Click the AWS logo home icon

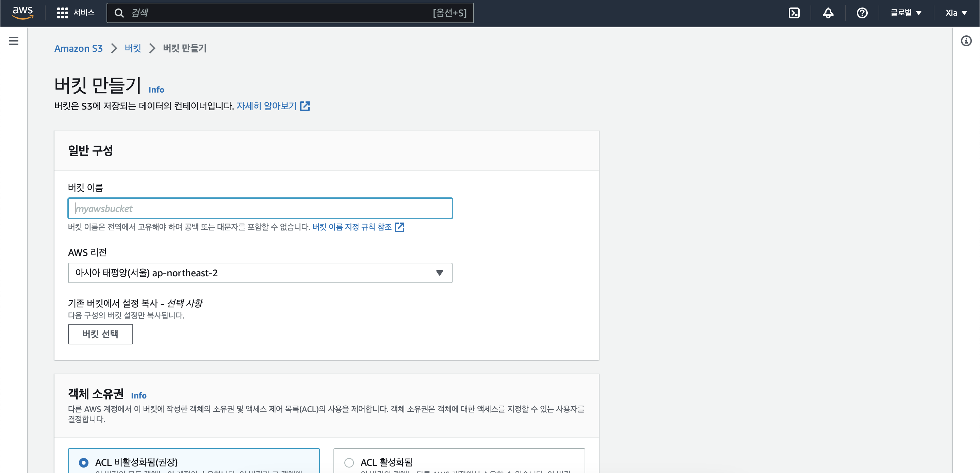pos(23,13)
